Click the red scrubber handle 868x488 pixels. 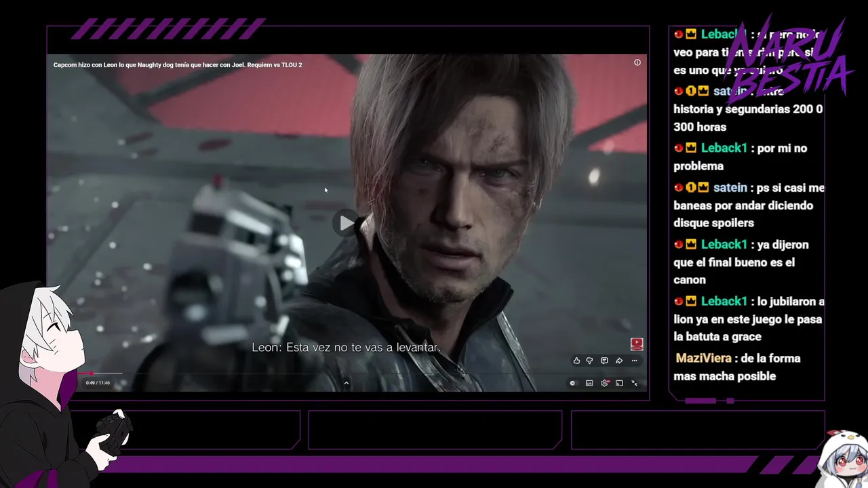pos(92,373)
